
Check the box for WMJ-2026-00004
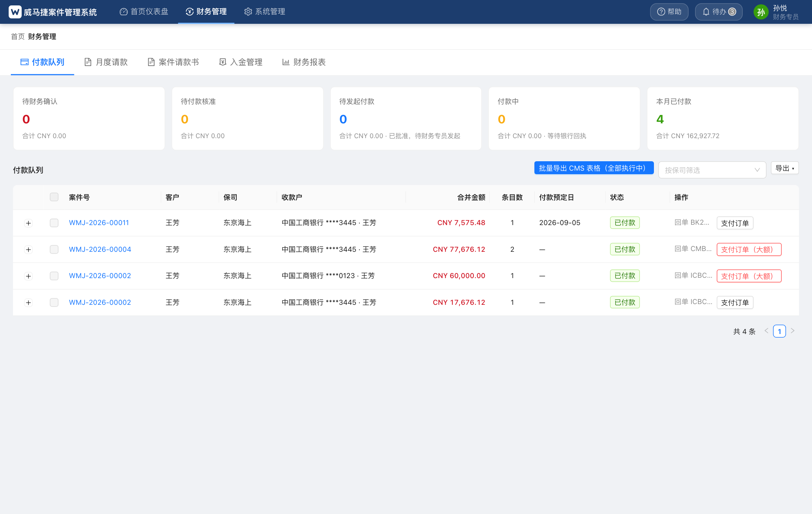pyautogui.click(x=54, y=249)
